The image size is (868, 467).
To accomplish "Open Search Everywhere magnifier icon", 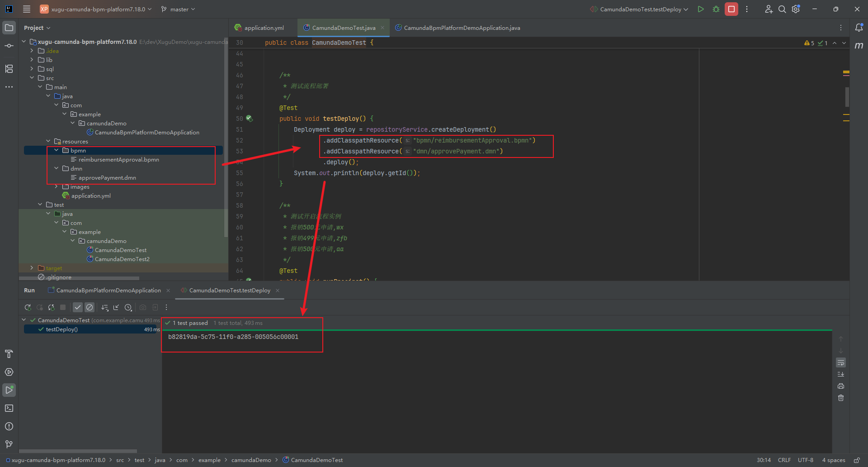I will point(782,9).
